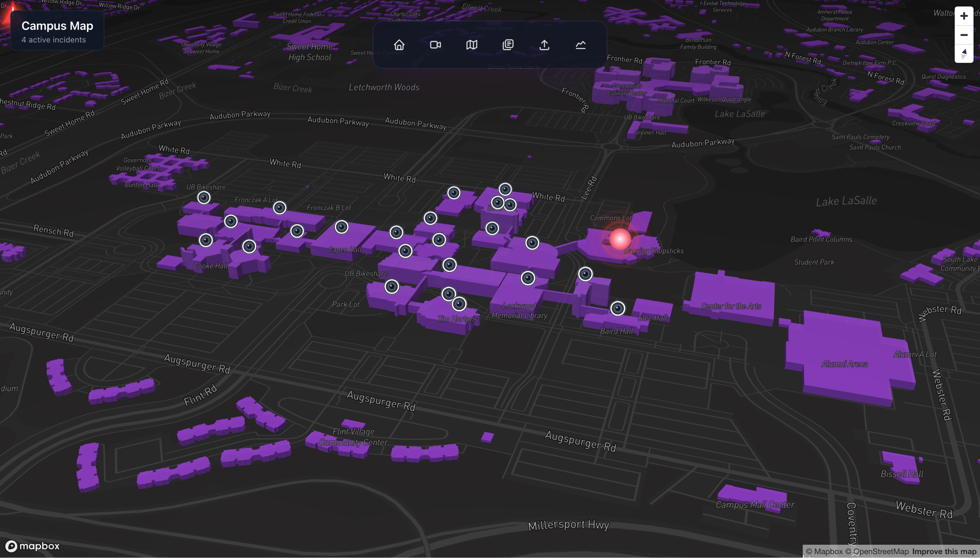Open the analytics line chart icon
Screen dimensions: 980x558
click(x=581, y=45)
